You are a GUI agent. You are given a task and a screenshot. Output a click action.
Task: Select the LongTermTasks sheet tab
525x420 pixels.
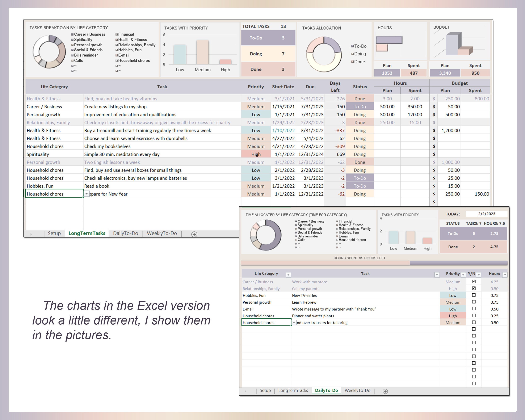[x=87, y=233]
